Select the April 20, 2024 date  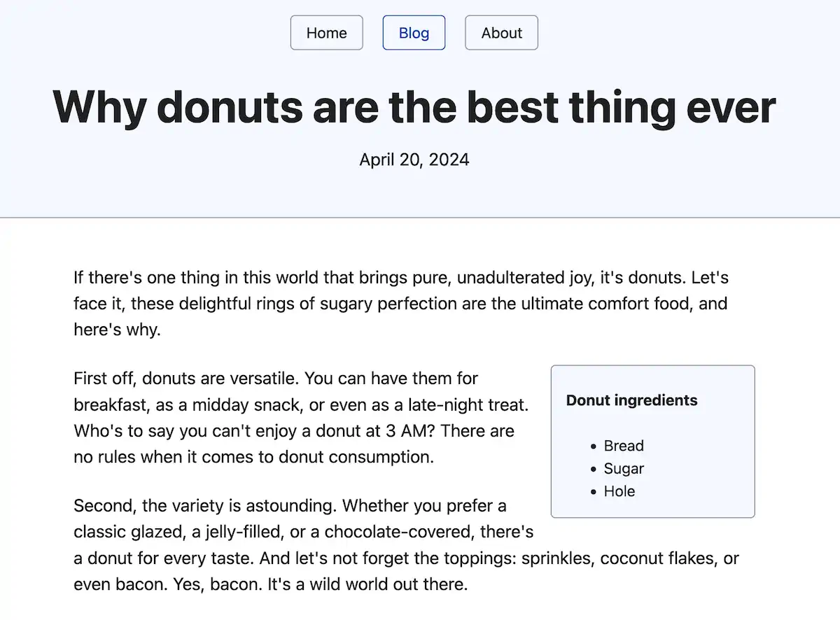pos(414,160)
